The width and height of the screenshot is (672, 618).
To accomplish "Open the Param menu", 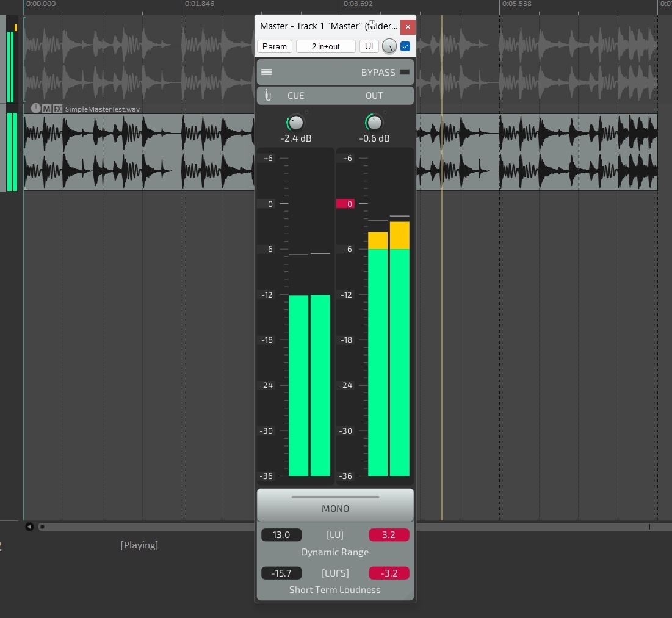I will (275, 46).
